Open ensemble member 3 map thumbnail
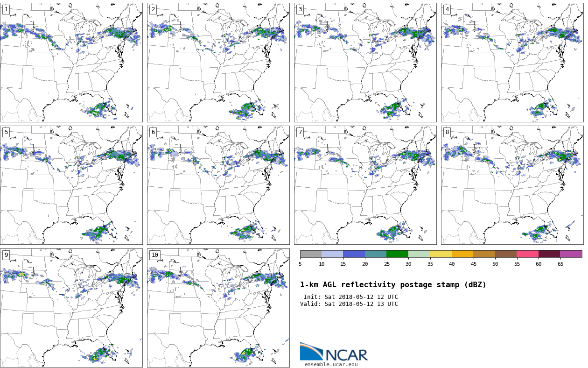This screenshot has width=588, height=368. tap(365, 63)
